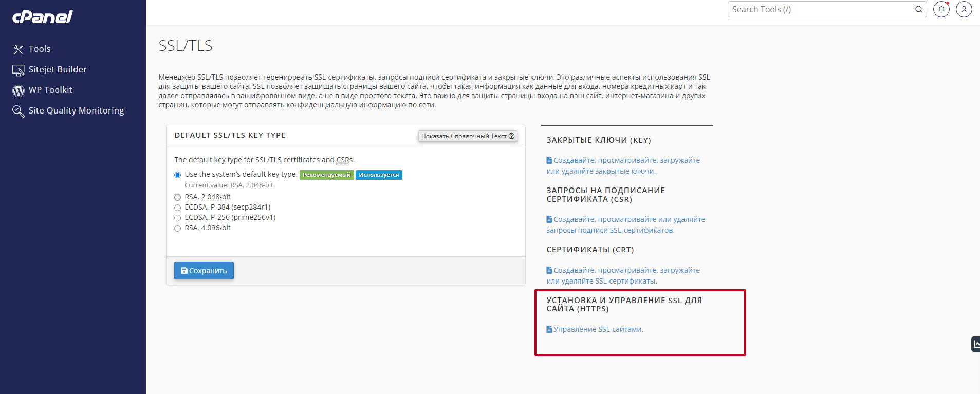Select ECDSA, P-384 (secp384r1) option

tap(178, 208)
